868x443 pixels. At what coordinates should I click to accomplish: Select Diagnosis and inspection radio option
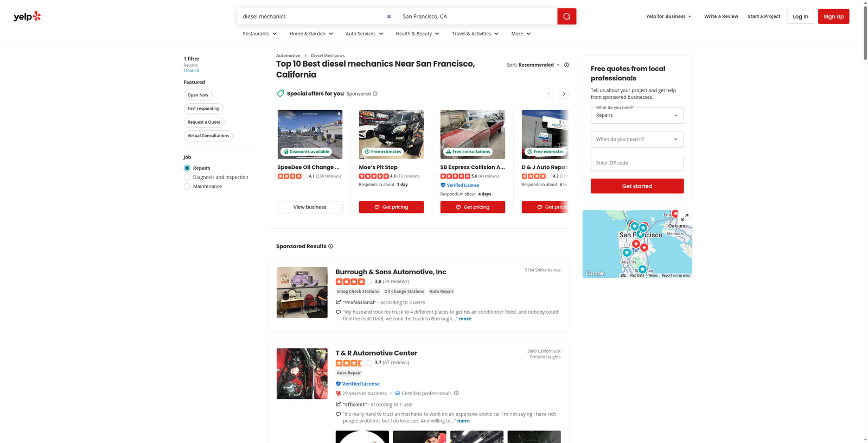pyautogui.click(x=187, y=177)
